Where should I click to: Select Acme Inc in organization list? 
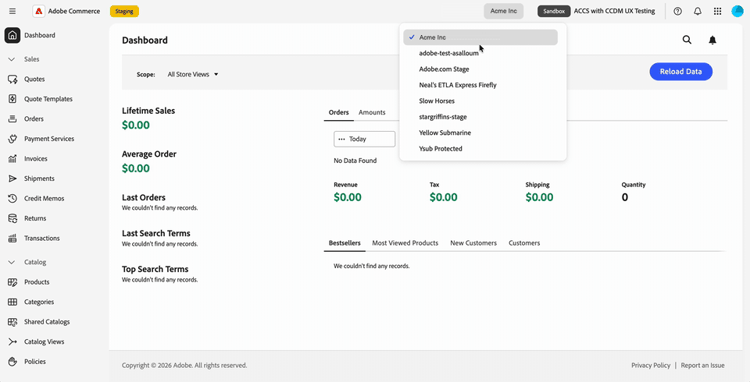pyautogui.click(x=480, y=37)
